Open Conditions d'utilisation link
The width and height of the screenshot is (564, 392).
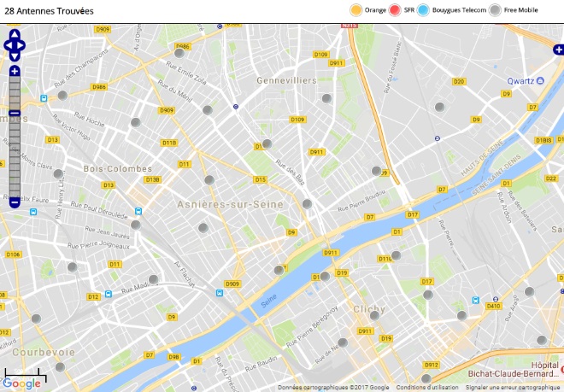pyautogui.click(x=427, y=388)
